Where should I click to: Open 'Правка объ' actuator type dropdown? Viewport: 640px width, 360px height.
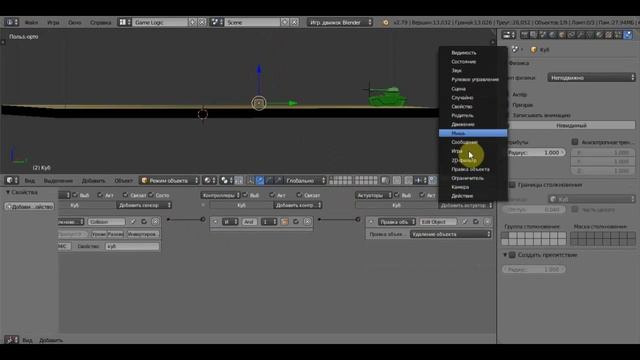[x=397, y=222]
